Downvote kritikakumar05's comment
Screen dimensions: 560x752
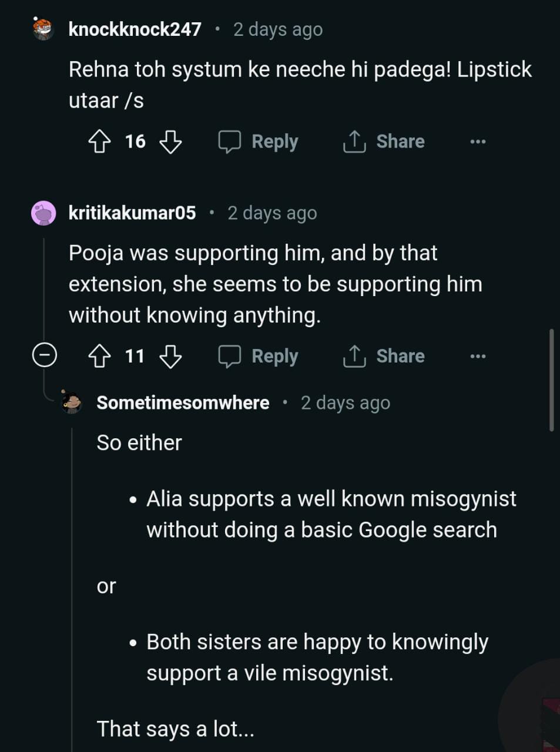tap(170, 356)
